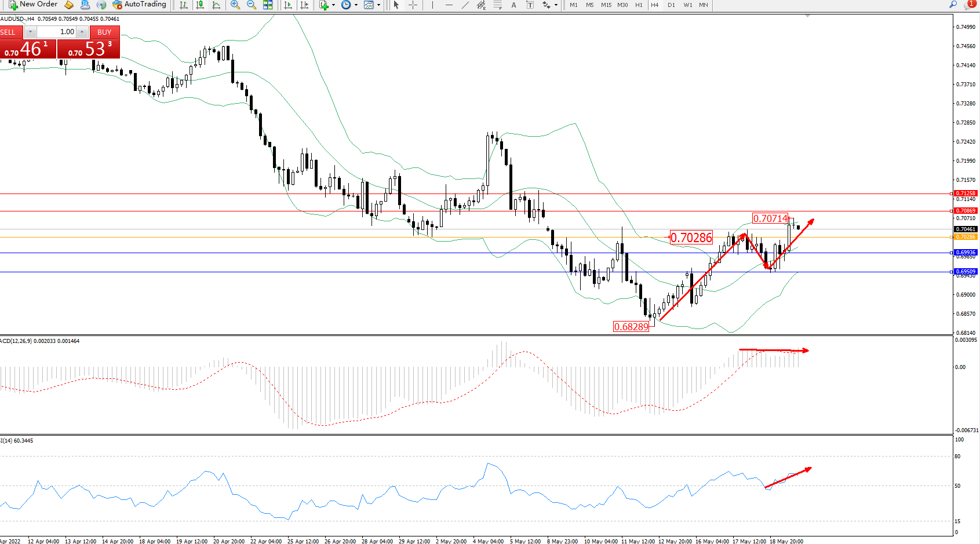Select the text (A) annotation tool
The width and height of the screenshot is (980, 544).
(x=513, y=5)
